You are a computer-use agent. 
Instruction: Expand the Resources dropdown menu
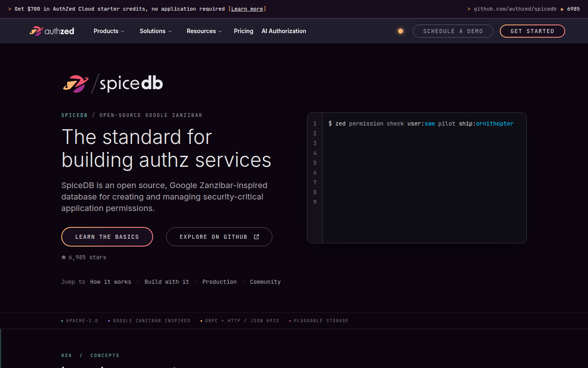[x=204, y=31]
